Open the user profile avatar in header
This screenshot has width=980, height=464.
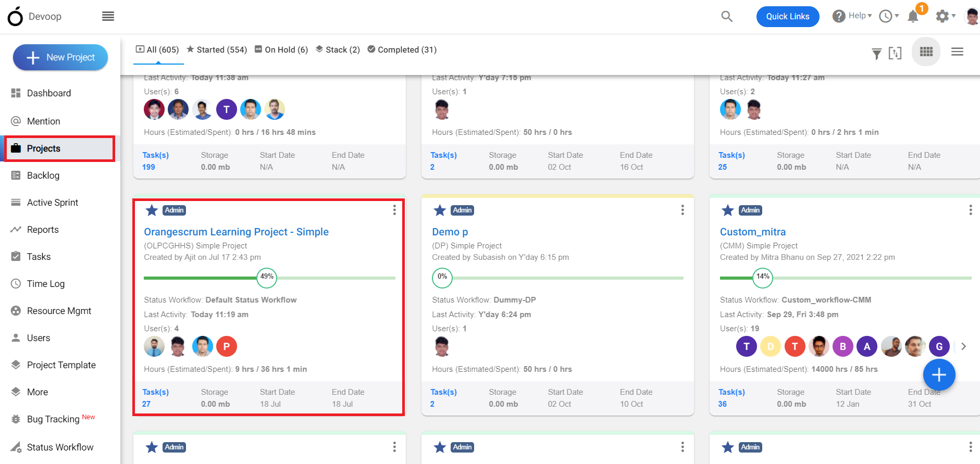pos(972,17)
